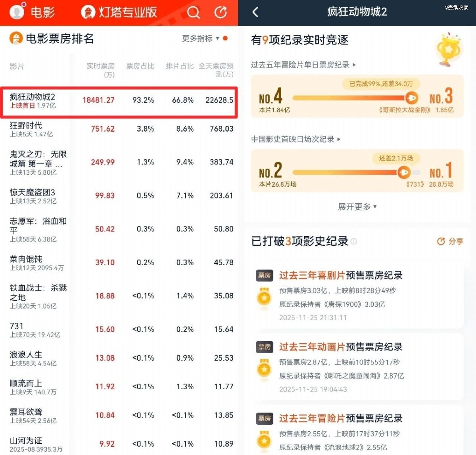
Task: Tap the 电影票房排名 lighthouse badge icon
Action: point(16,39)
